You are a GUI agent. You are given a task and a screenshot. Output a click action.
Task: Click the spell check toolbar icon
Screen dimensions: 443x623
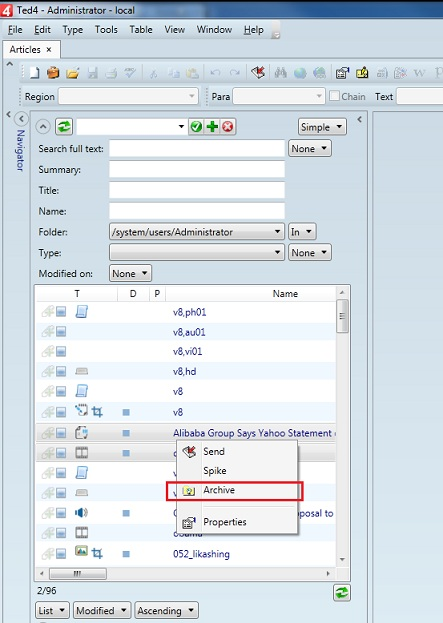pyautogui.click(x=130, y=73)
